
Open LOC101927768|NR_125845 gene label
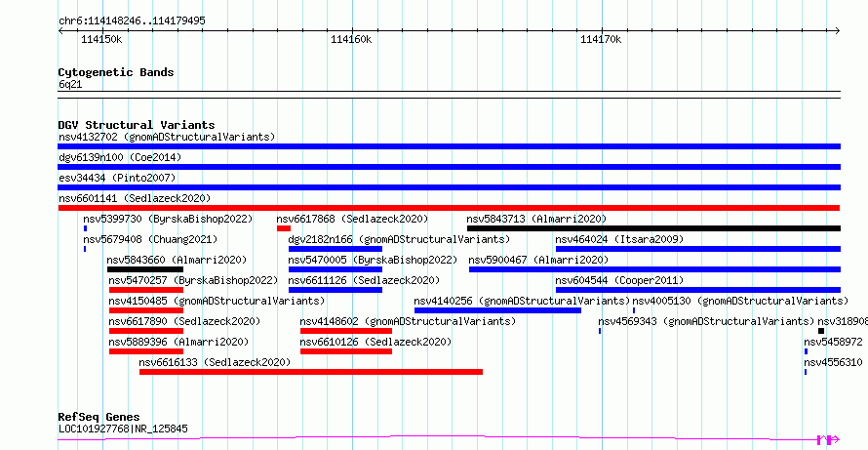pyautogui.click(x=123, y=429)
